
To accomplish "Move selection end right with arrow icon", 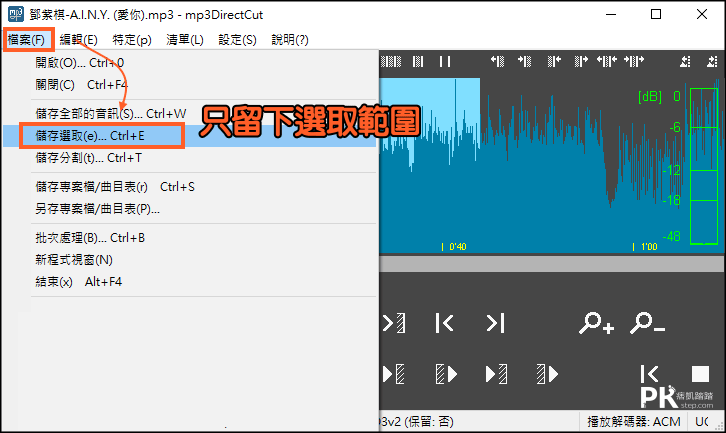I will coord(582,61).
